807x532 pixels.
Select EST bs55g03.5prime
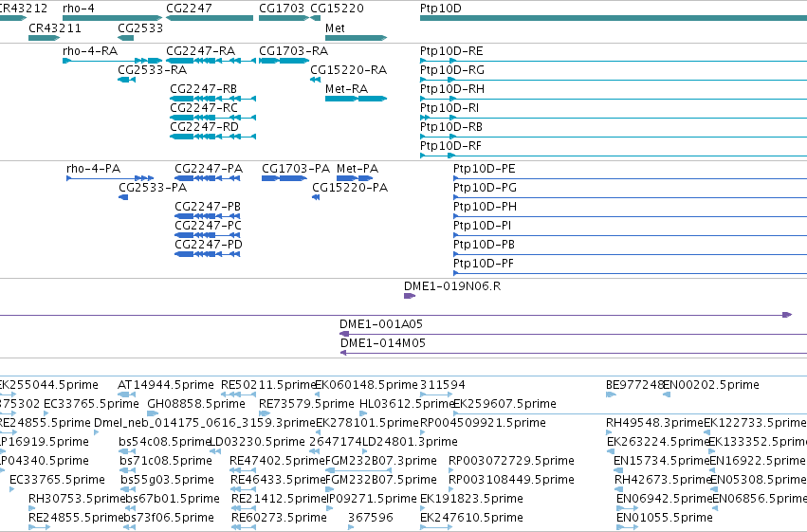coord(128,490)
